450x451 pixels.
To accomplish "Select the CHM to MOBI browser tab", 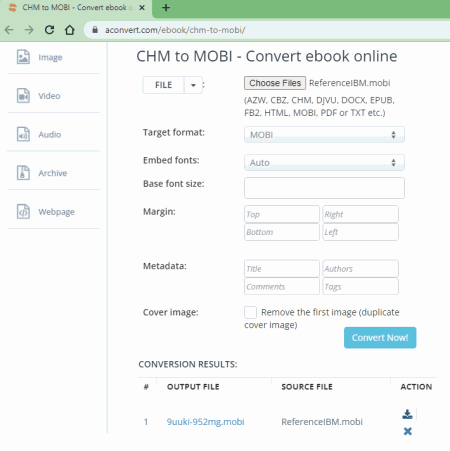I will point(76,8).
